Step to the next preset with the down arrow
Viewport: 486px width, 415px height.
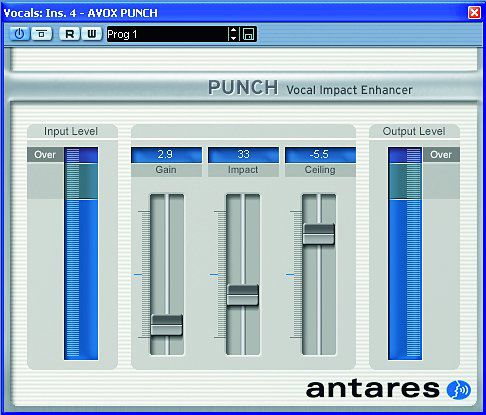[x=233, y=38]
